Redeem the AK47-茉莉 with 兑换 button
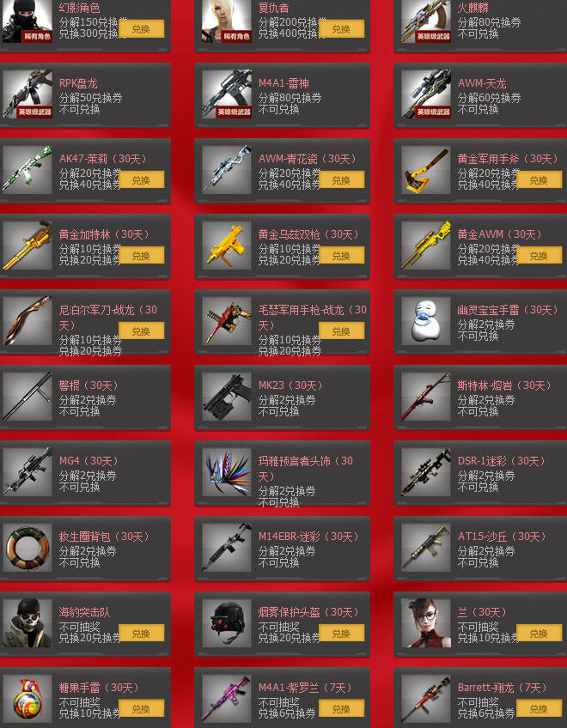This screenshot has width=567, height=728. (141, 179)
